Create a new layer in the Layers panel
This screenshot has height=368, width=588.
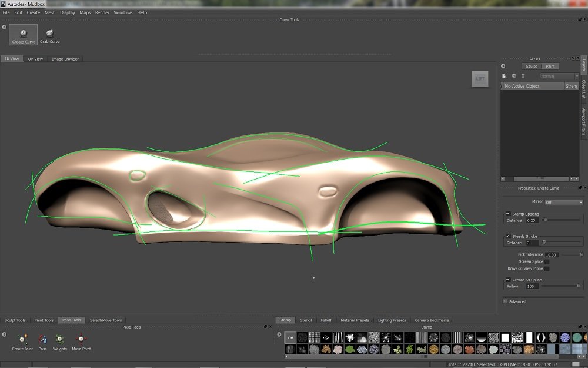504,75
